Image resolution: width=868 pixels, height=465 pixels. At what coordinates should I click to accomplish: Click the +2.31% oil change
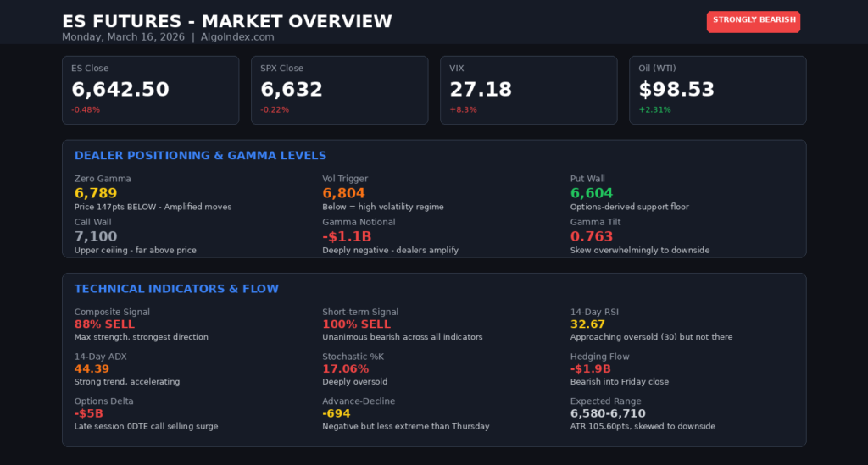(655, 109)
